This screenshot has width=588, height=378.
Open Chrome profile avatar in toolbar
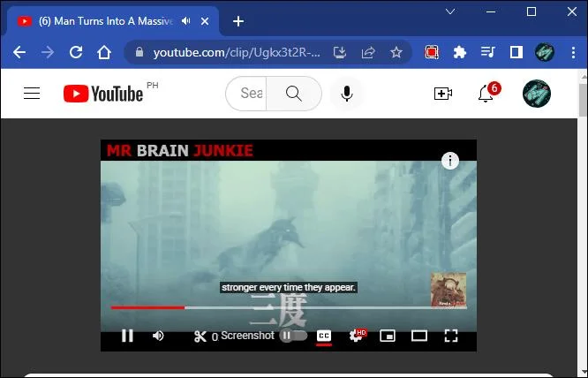coord(545,52)
